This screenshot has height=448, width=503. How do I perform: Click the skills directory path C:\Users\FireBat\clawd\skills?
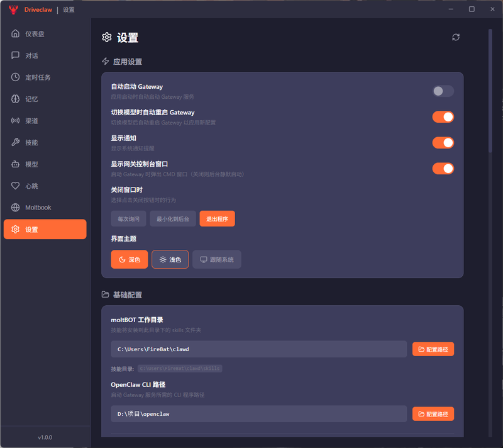pyautogui.click(x=180, y=369)
